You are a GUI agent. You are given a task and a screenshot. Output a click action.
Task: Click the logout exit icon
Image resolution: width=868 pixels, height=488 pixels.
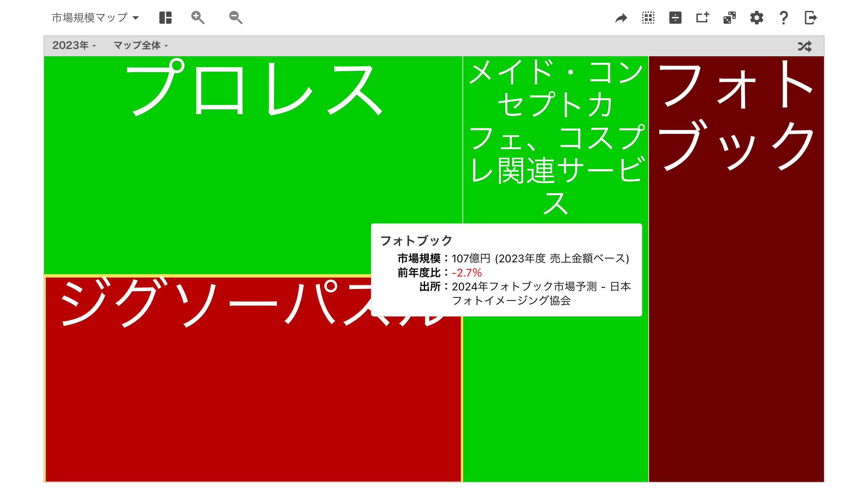click(x=811, y=18)
